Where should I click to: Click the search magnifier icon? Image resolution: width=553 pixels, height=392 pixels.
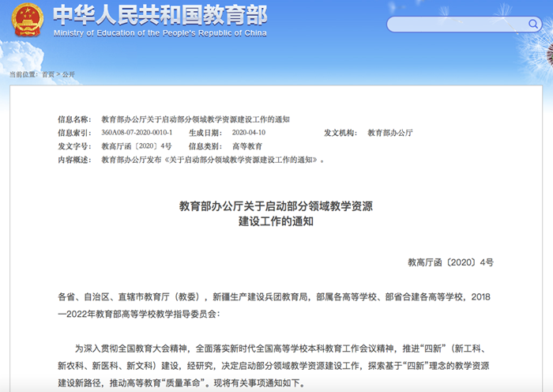[533, 24]
